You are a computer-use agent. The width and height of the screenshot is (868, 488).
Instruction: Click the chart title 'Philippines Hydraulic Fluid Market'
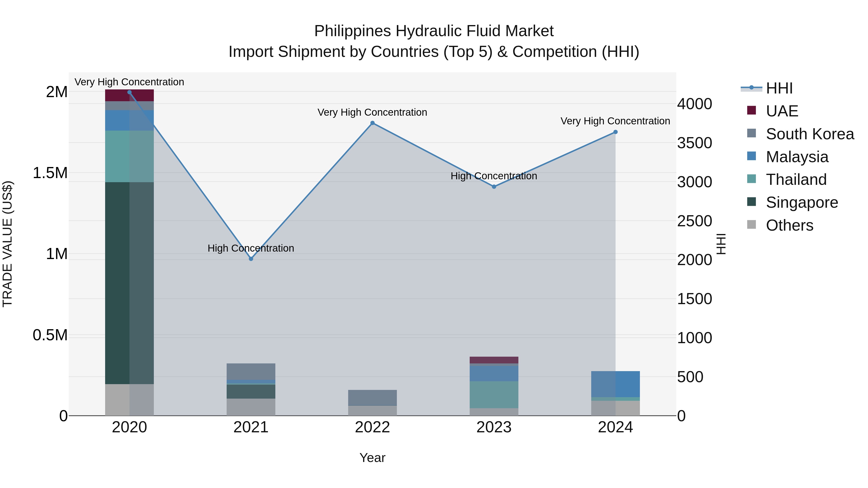pos(434,31)
